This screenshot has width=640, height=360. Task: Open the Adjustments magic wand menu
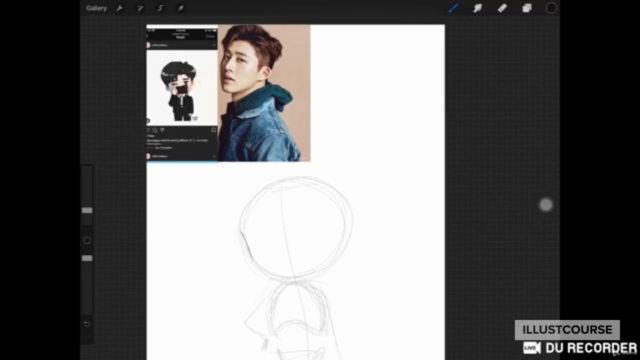pos(140,8)
